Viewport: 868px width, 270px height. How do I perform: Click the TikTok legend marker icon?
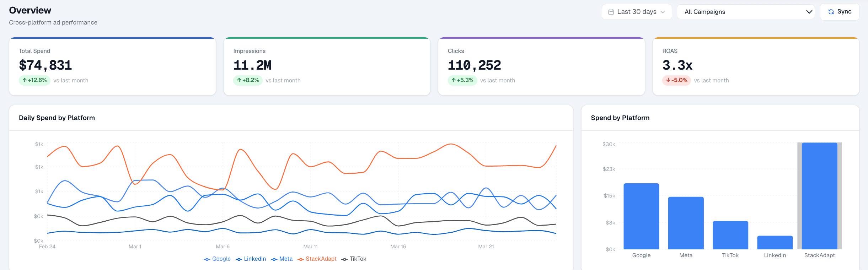(344, 259)
